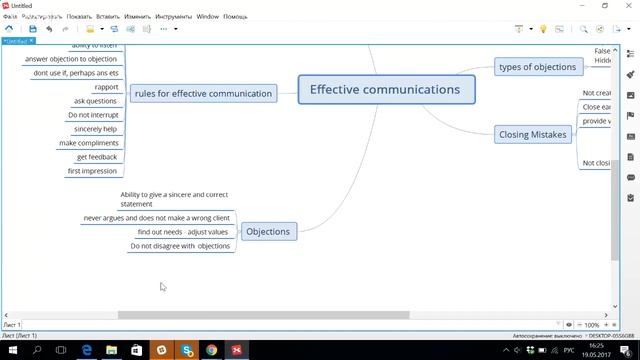Select the 'first impression' subtopic
Viewport: 640px width, 360px height.
click(x=92, y=171)
